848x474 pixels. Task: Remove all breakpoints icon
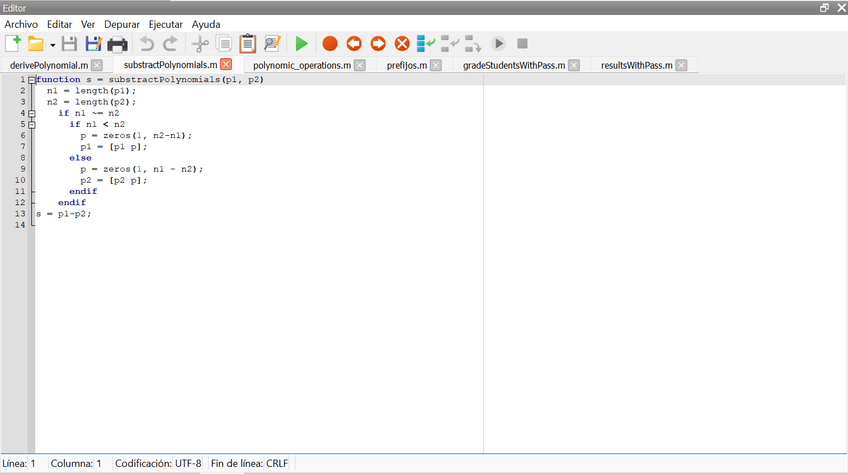[402, 44]
